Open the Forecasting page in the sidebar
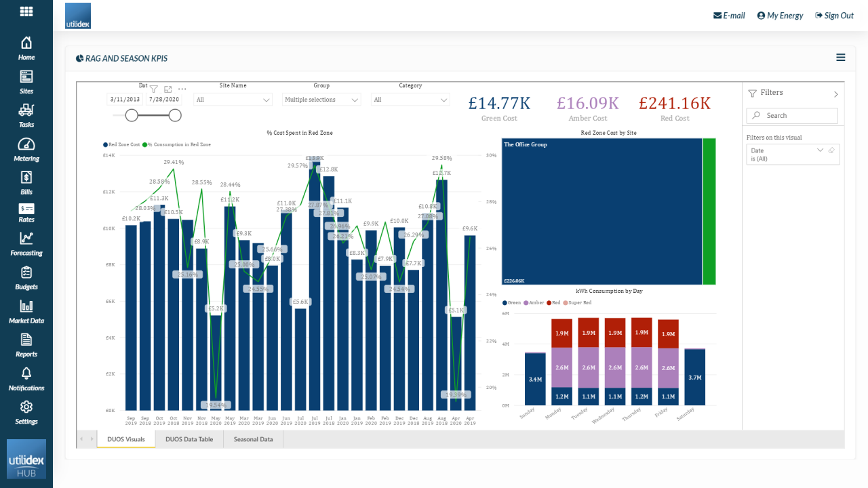The image size is (868, 488). (x=26, y=244)
